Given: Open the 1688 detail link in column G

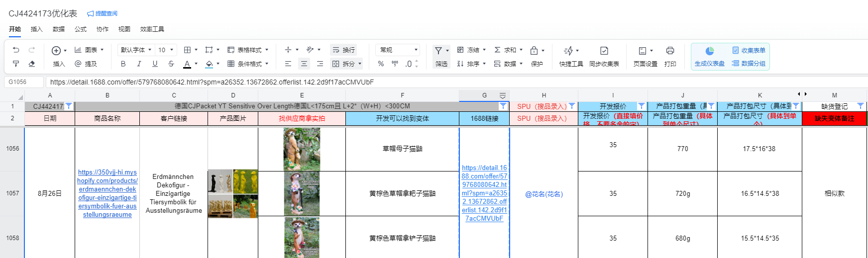Looking at the screenshot, I should pyautogui.click(x=484, y=193).
